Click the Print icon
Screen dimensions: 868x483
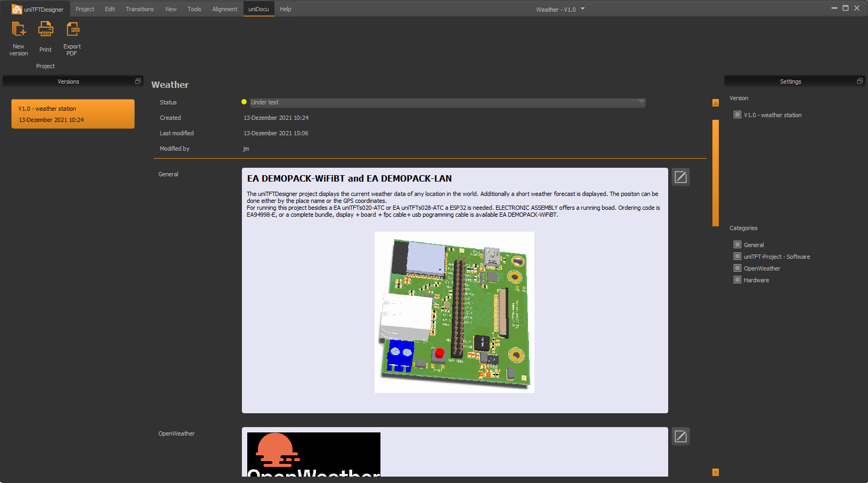pyautogui.click(x=46, y=30)
